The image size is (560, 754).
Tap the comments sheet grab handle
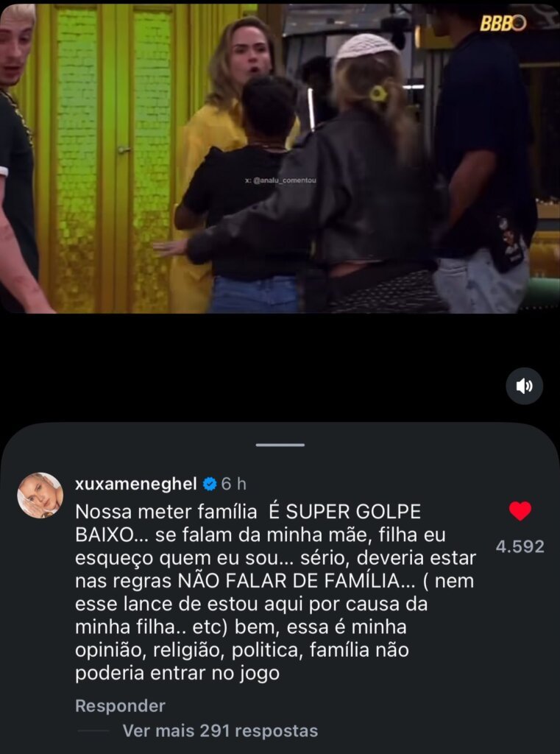click(x=280, y=445)
